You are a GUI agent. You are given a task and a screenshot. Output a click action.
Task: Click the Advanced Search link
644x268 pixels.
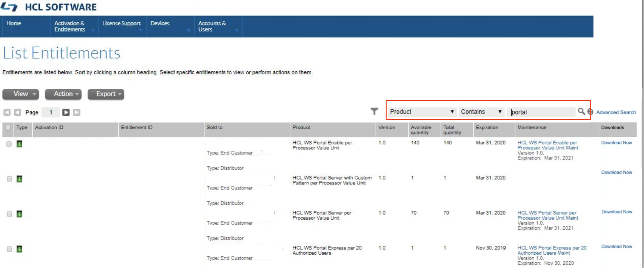(x=616, y=112)
